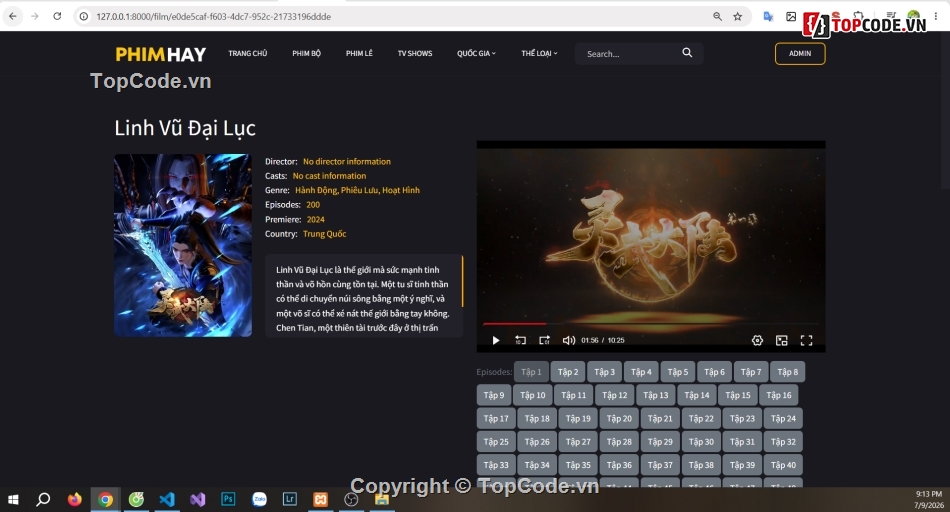
Task: Click the forward 10 seconds icon
Action: (x=545, y=341)
